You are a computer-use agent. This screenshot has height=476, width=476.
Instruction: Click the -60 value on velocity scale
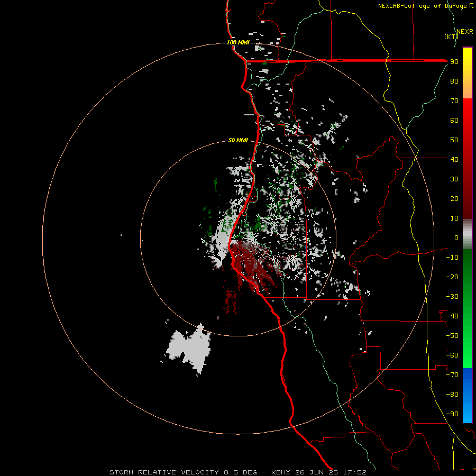(x=452, y=355)
